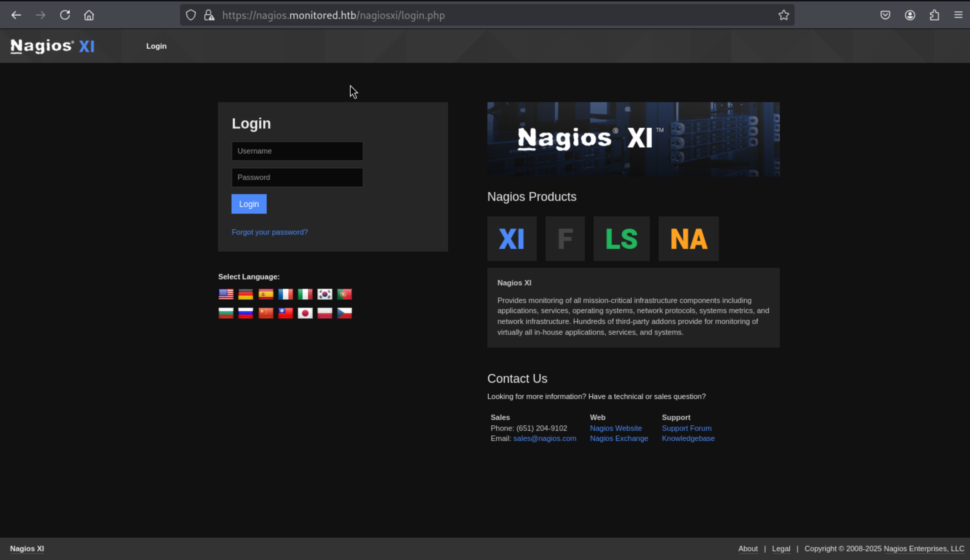970x560 pixels.
Task: Open the extensions puzzle icon
Action: click(x=934, y=15)
